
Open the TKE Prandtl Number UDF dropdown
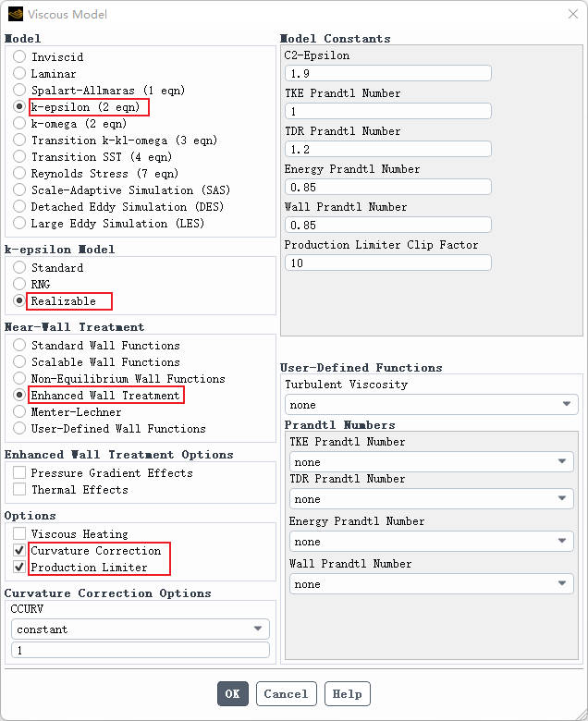tap(431, 462)
